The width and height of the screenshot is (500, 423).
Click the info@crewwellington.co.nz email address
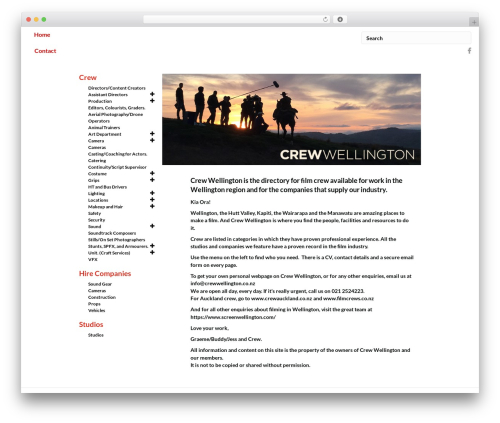point(223,283)
